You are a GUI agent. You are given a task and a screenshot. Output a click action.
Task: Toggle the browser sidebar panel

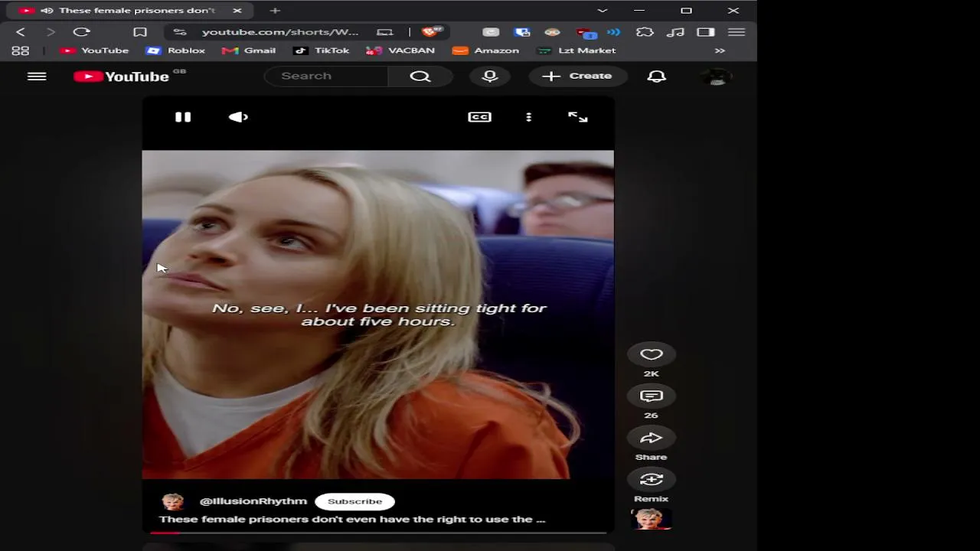tap(706, 32)
